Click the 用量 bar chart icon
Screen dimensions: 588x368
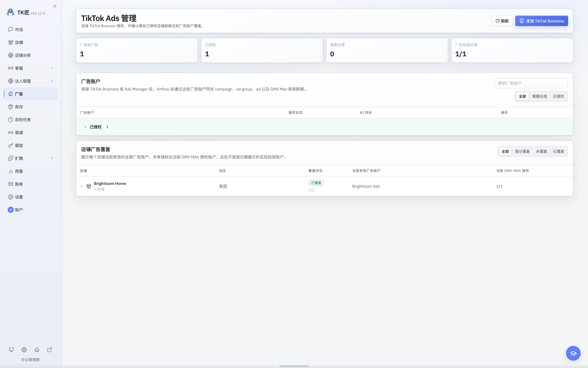point(11,171)
